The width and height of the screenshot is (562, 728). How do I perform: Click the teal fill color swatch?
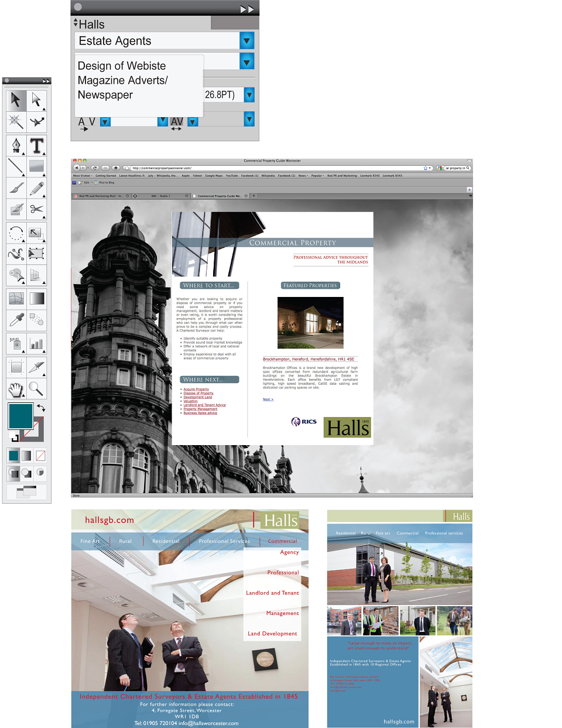[x=20, y=416]
